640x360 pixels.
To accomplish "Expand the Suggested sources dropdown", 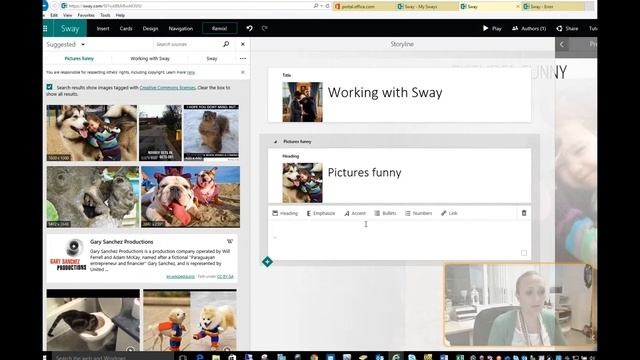I will (66, 44).
